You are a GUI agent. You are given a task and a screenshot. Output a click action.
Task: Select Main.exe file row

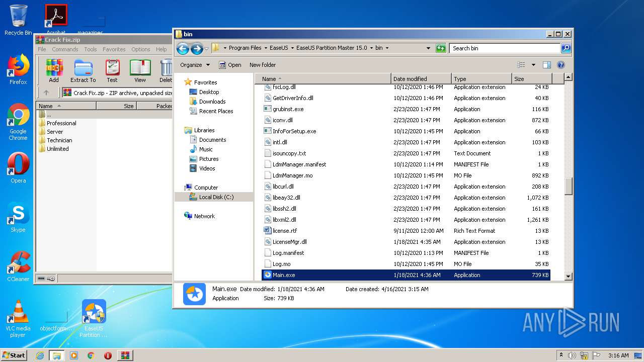click(x=407, y=275)
